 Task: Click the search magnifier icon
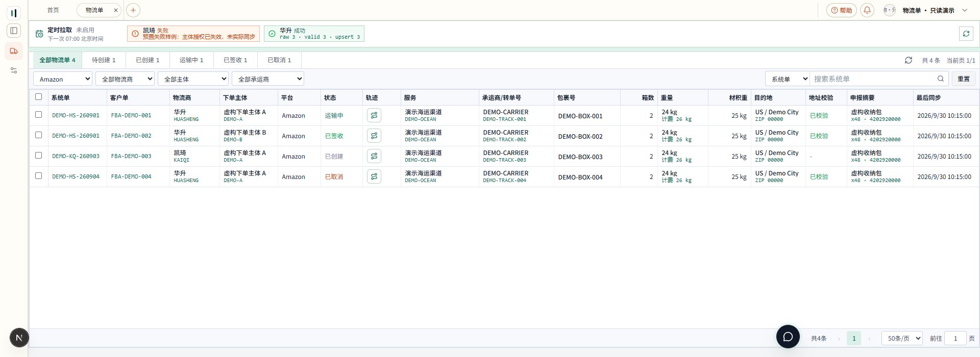tap(941, 79)
